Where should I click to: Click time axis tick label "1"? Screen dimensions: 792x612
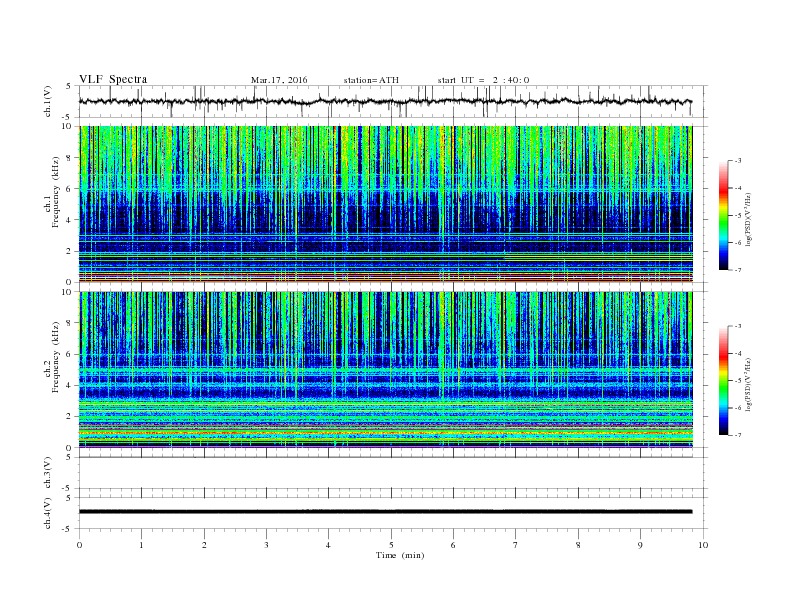coord(141,545)
